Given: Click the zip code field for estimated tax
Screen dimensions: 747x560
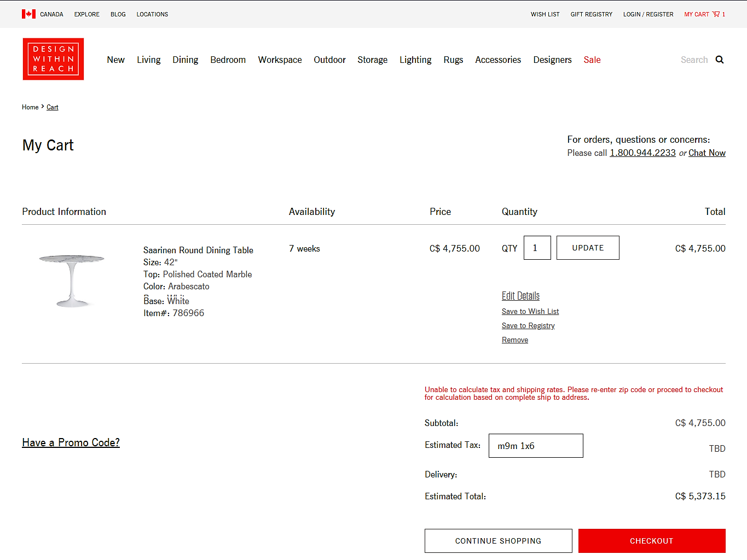Looking at the screenshot, I should point(535,446).
